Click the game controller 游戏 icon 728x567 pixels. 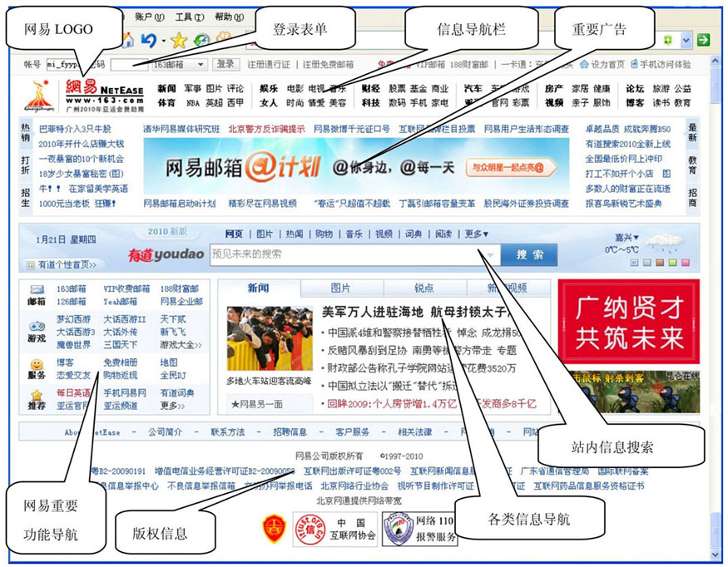[37, 326]
